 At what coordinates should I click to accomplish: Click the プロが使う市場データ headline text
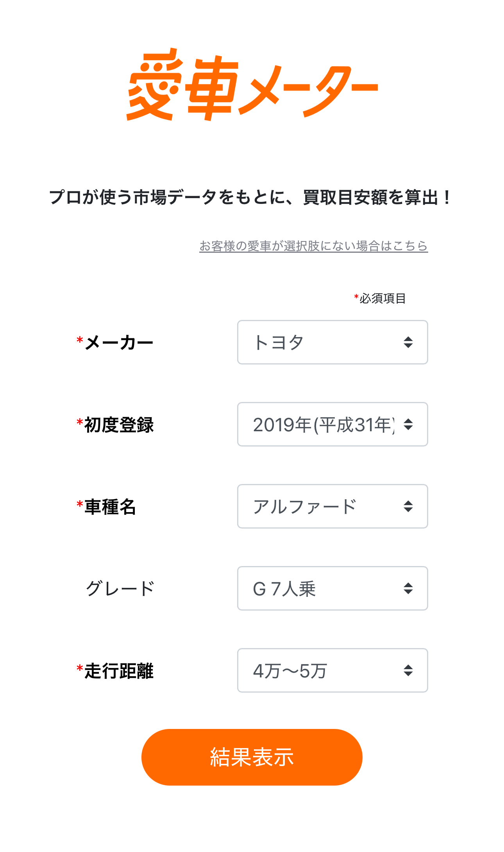click(x=250, y=197)
